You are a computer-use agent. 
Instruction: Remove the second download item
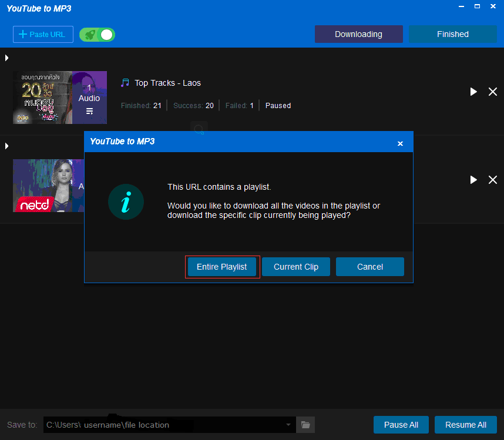coord(493,180)
